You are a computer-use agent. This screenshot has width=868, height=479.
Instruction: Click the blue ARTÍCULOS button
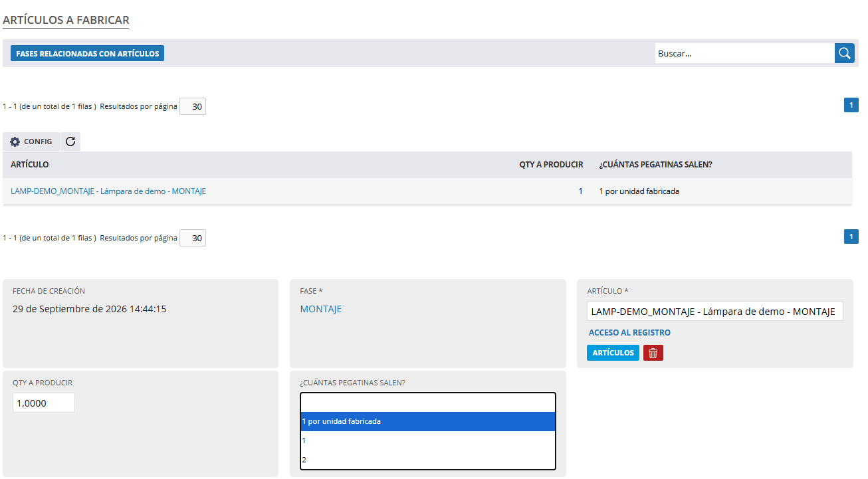613,353
